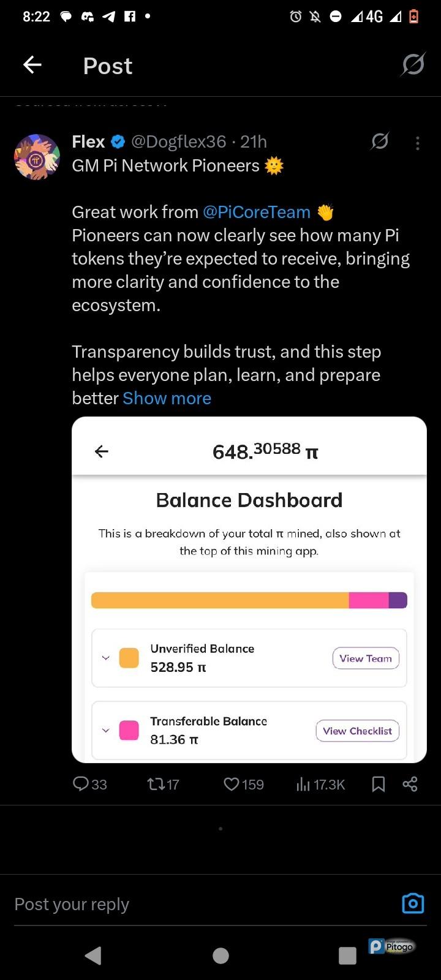Viewport: 441px width, 980px height.
Task: Open the three-dot post options menu
Action: [x=418, y=143]
